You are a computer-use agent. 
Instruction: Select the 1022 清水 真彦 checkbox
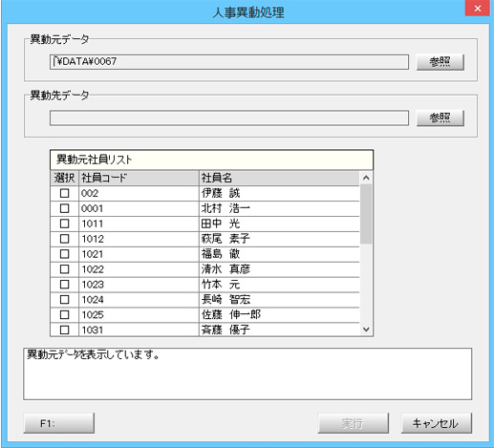(x=64, y=269)
